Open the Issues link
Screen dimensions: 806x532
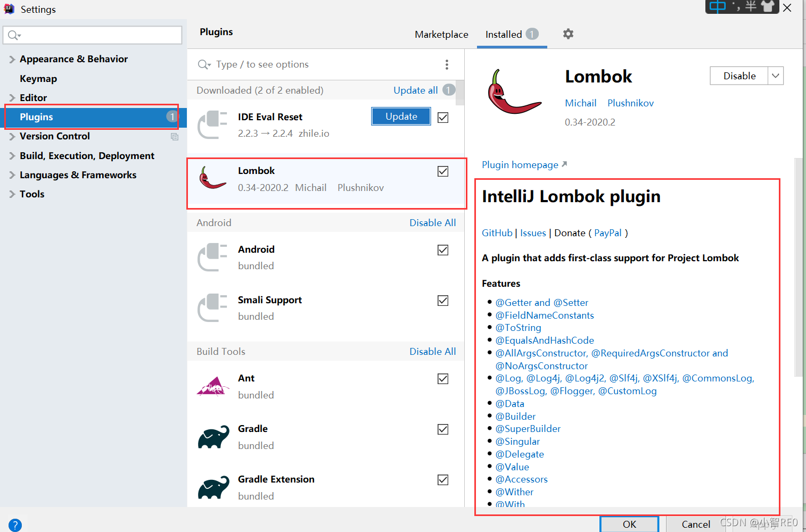pyautogui.click(x=533, y=233)
